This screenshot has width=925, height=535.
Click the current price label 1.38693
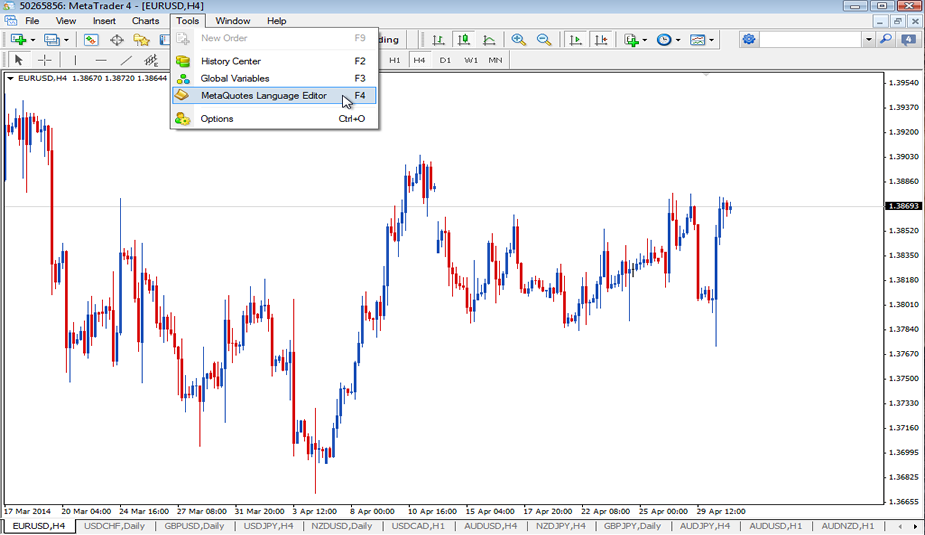(904, 206)
